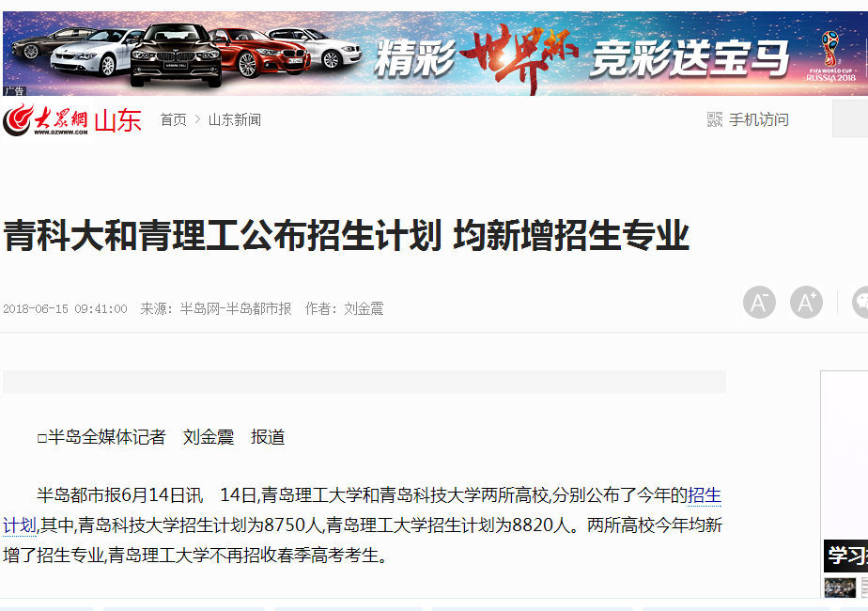Click the breadcrumb chevron after 首页
The height and width of the screenshot is (611, 868).
click(x=197, y=119)
